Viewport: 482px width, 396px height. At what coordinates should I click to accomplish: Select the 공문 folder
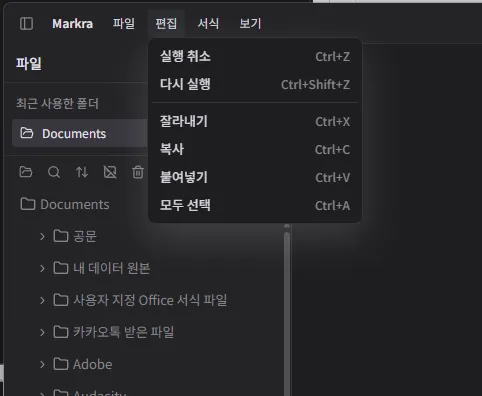tap(75, 236)
